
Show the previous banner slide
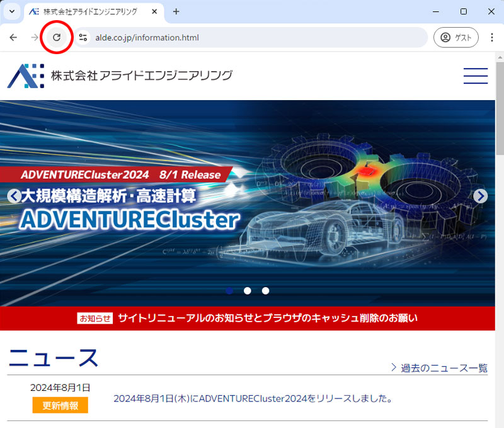click(x=14, y=196)
